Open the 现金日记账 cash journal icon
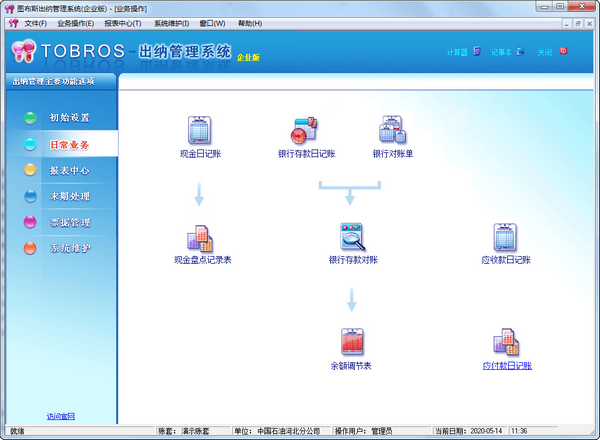 (x=198, y=131)
